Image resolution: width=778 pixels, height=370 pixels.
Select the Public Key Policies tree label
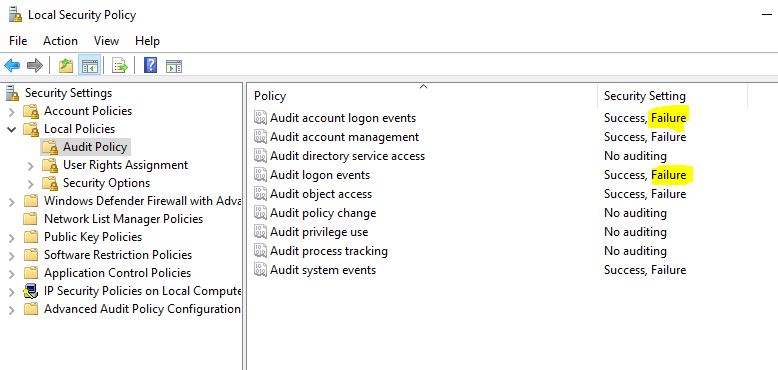[93, 237]
